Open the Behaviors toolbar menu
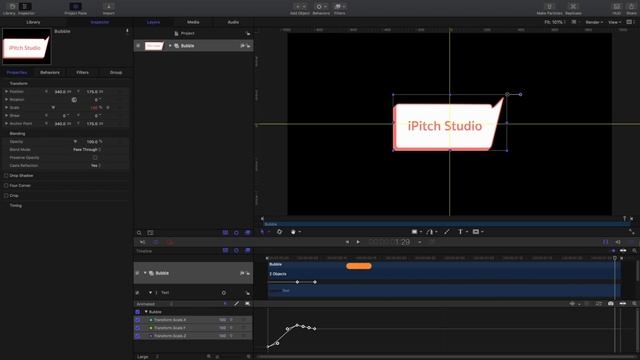Viewport: 640px width, 360px height. click(x=321, y=8)
